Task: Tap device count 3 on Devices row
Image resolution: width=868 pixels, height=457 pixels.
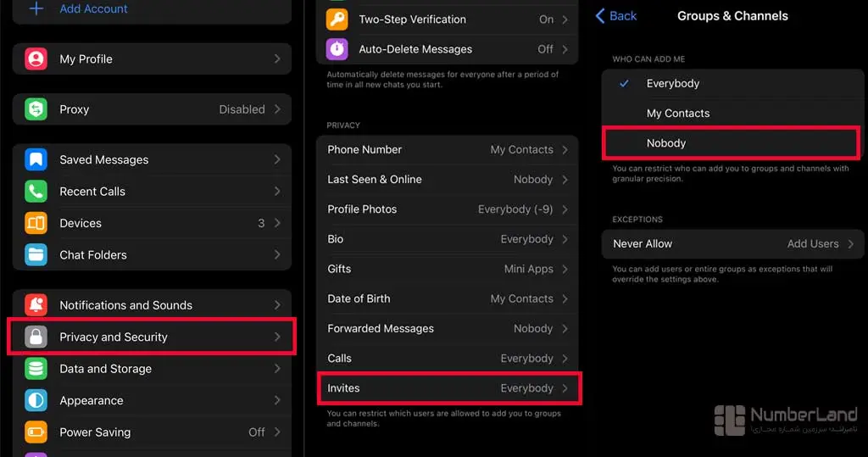Action: pos(261,223)
